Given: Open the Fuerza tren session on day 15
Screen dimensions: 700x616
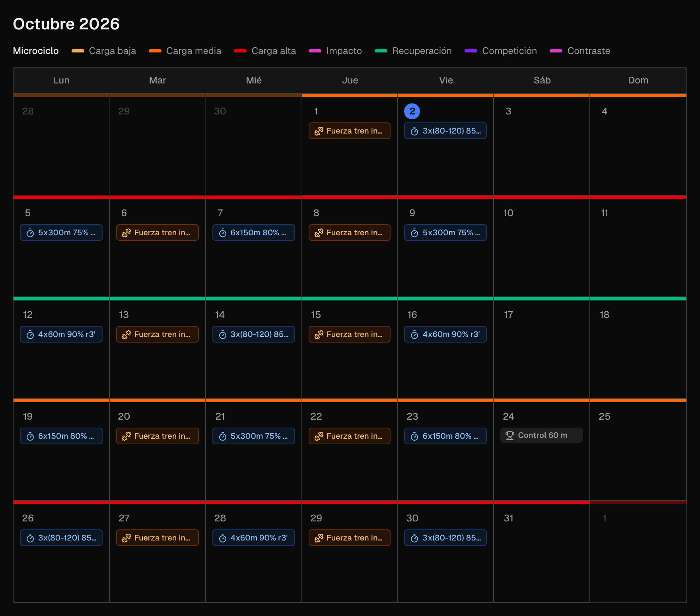Looking at the screenshot, I should coord(350,334).
